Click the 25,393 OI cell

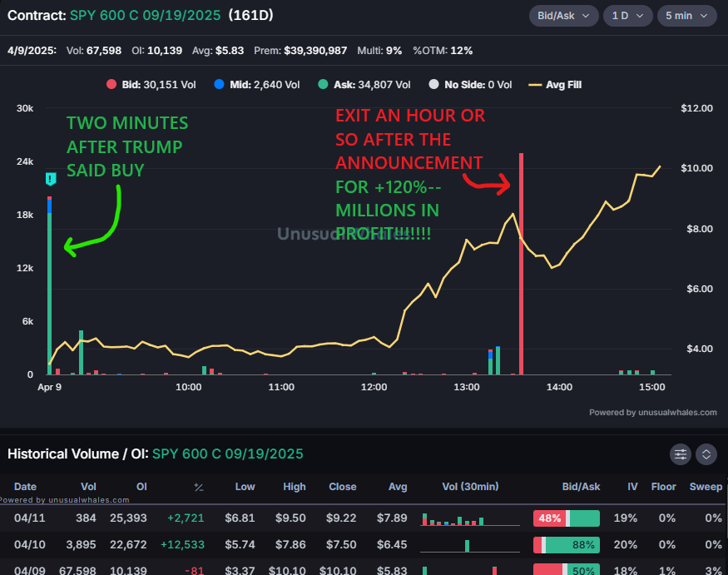(x=128, y=518)
